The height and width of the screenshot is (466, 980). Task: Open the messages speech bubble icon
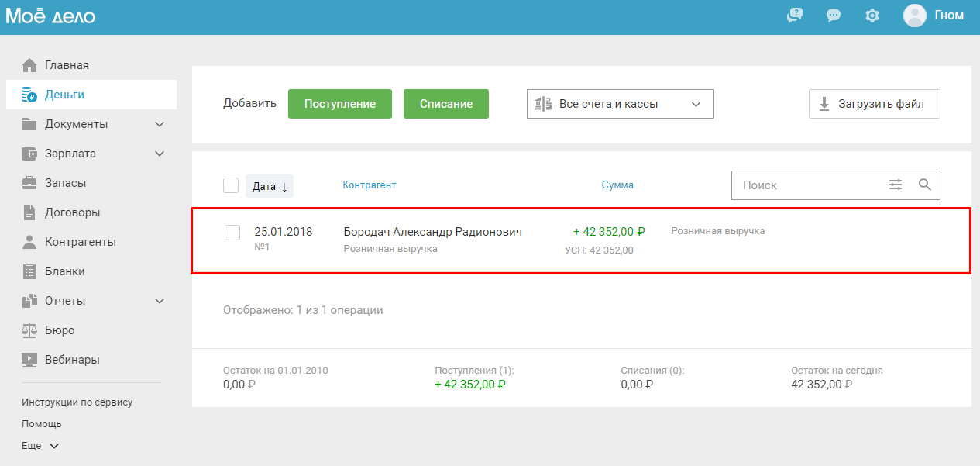pos(834,16)
